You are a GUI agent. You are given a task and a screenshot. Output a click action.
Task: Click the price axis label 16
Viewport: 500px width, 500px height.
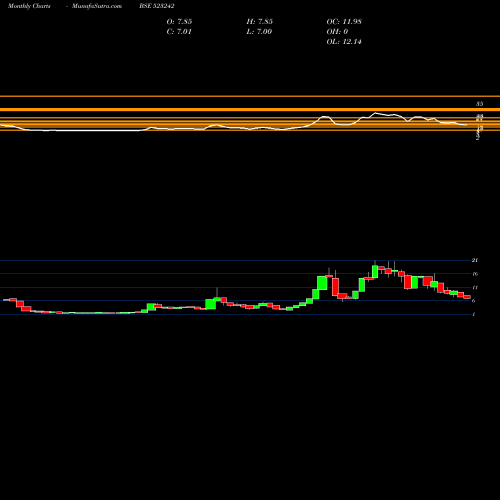pyautogui.click(x=475, y=274)
